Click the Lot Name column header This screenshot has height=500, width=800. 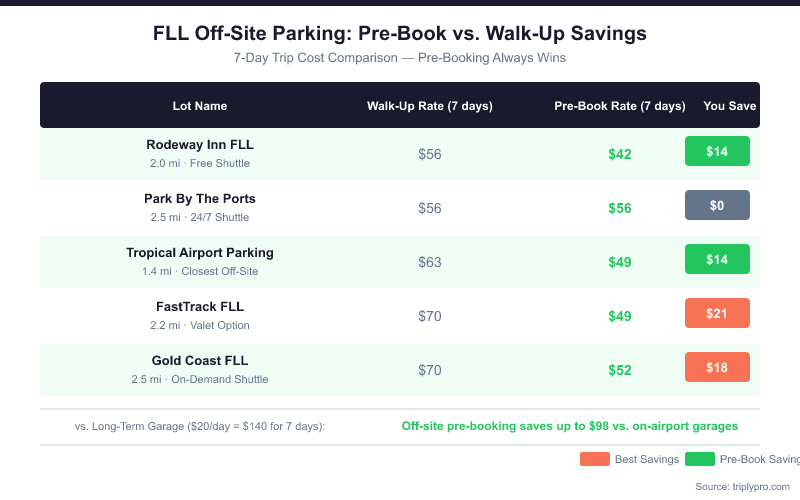tap(200, 106)
